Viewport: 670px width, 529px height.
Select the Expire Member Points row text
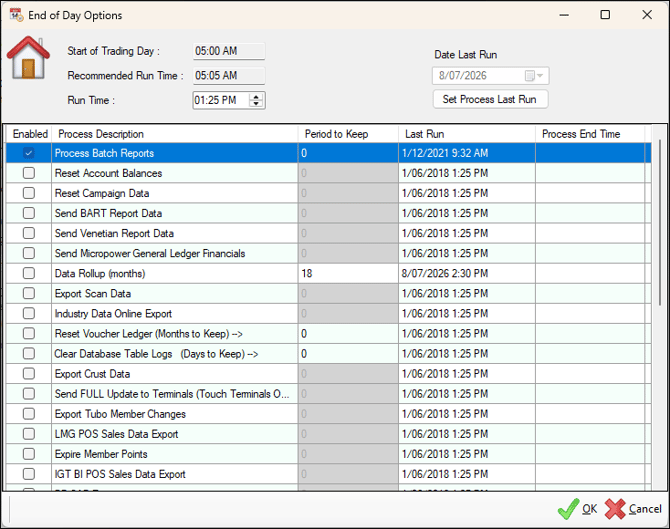101,454
